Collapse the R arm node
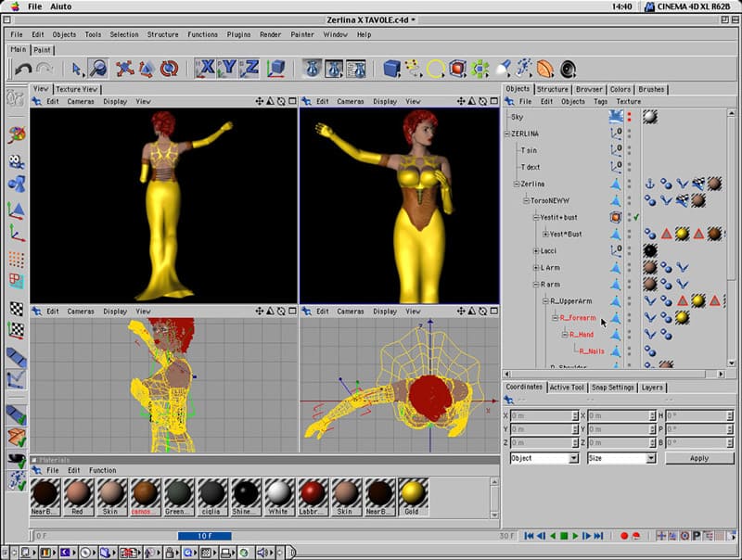The image size is (742, 560). 536,285
